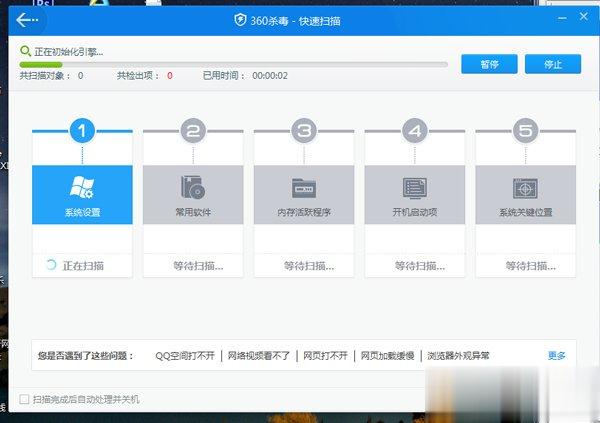
Task: Click the back arrow in title bar
Action: pos(27,19)
